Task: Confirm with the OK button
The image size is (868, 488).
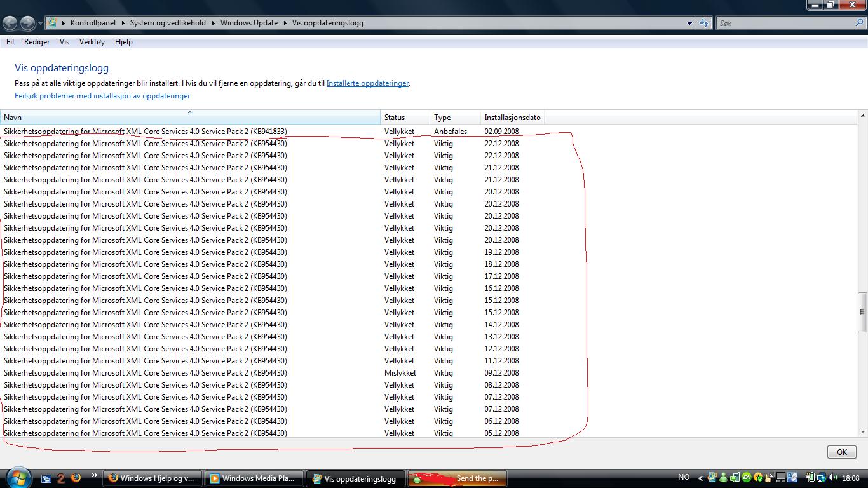Action: (x=841, y=452)
